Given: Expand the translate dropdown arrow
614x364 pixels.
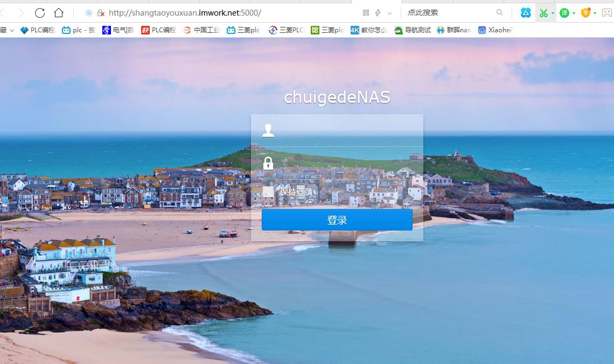Looking at the screenshot, I should (574, 13).
